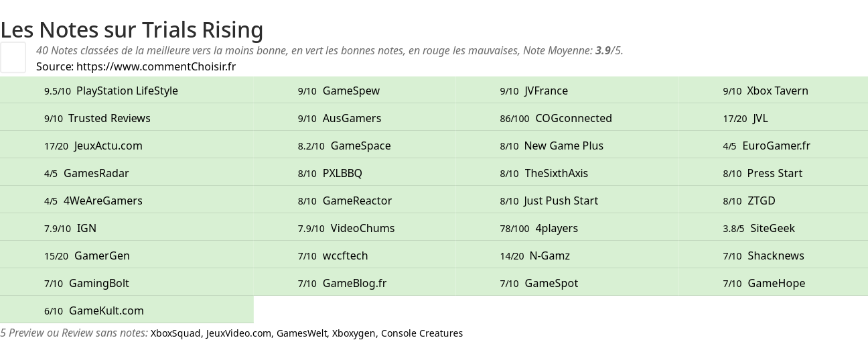868x340 pixels.
Task: Click the Xbox Tavern review
Action: [778, 91]
